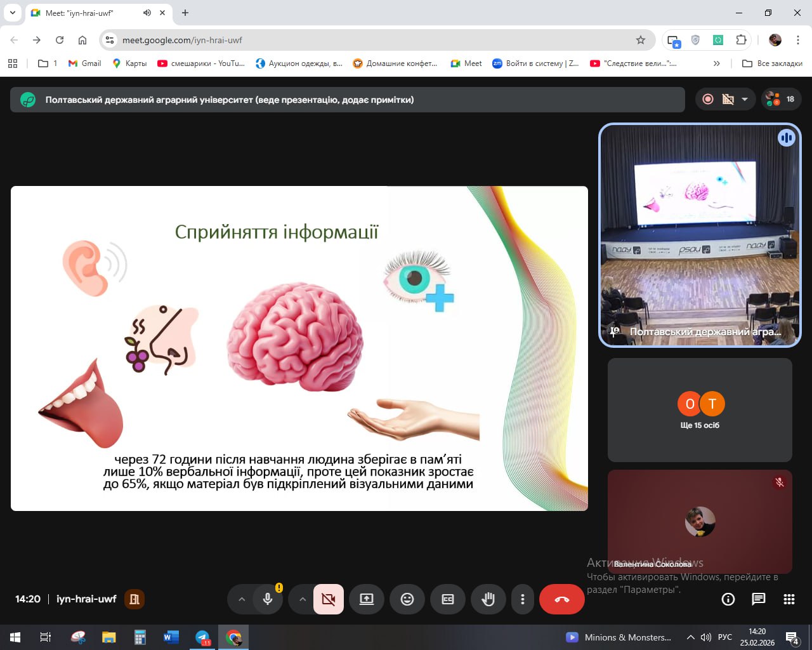Screen dimensions: 812x650
Task: Toggle the microphone on or off
Action: pyautogui.click(x=268, y=599)
